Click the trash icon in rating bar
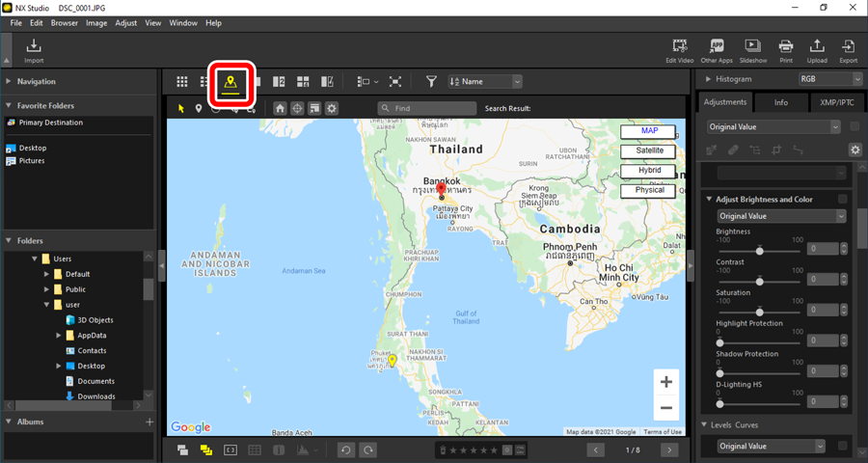The image size is (868, 463). coord(443,450)
